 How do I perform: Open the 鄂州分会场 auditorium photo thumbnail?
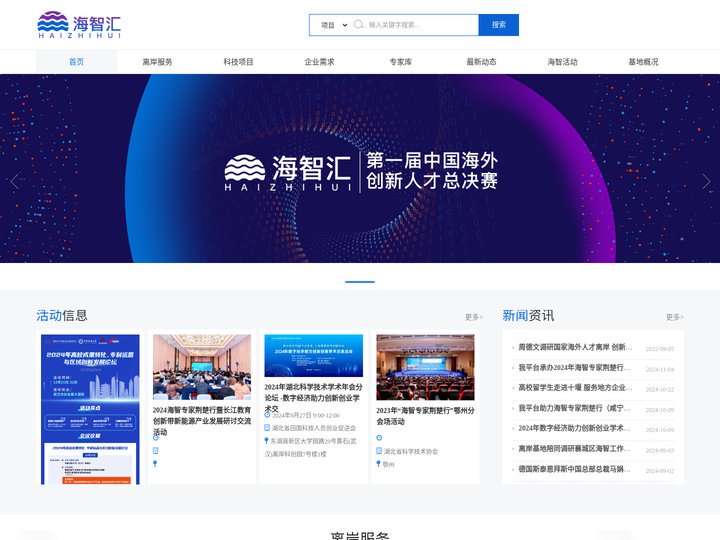(425, 367)
